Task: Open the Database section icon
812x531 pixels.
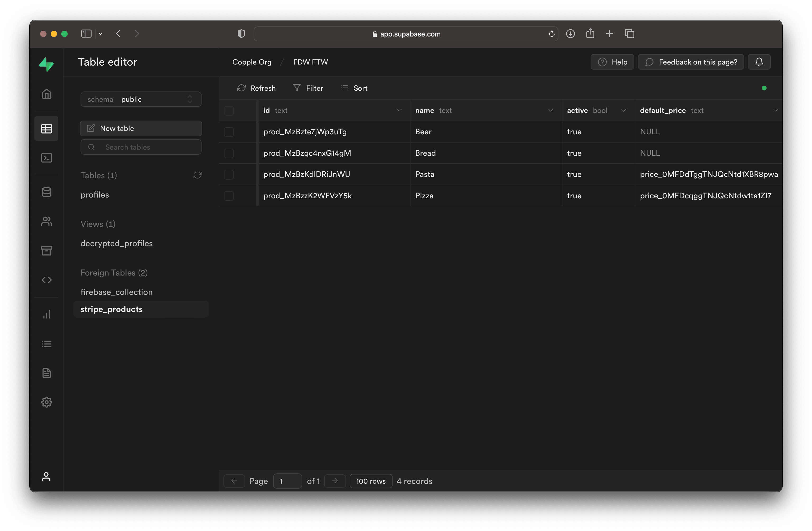Action: (46, 192)
